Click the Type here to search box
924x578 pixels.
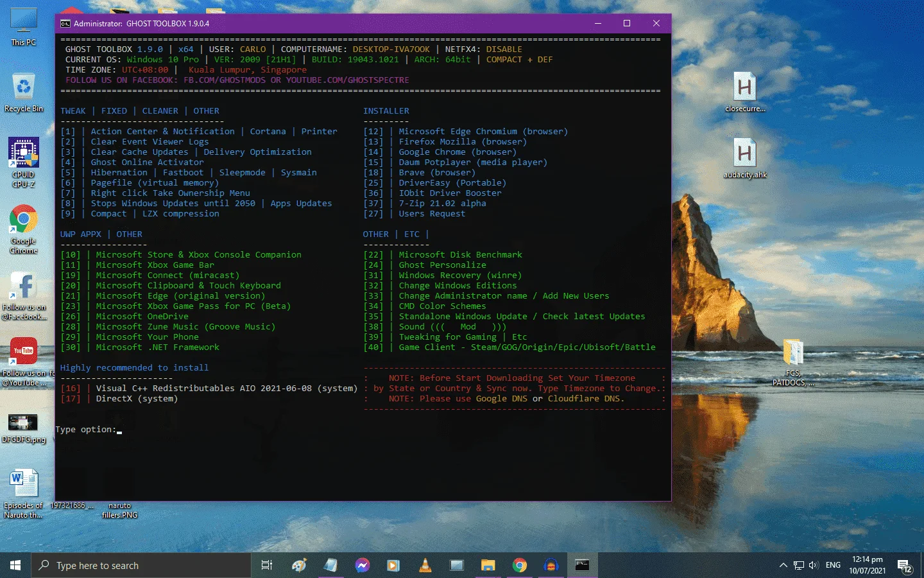pos(141,565)
